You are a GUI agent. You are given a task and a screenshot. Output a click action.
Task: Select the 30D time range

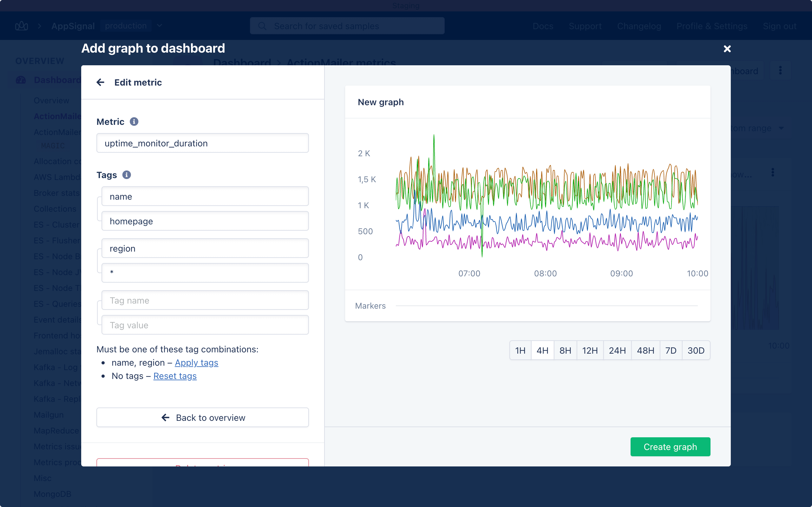696,350
